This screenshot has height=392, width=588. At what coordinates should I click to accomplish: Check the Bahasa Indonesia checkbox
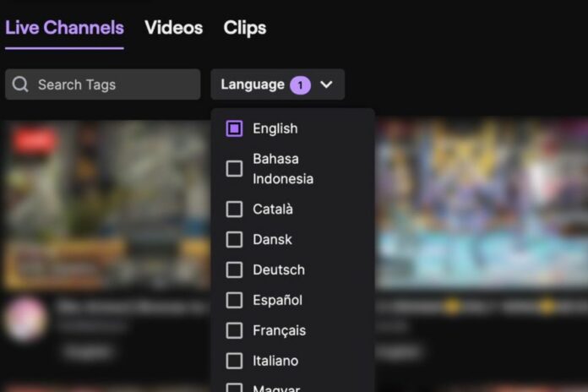[235, 169]
